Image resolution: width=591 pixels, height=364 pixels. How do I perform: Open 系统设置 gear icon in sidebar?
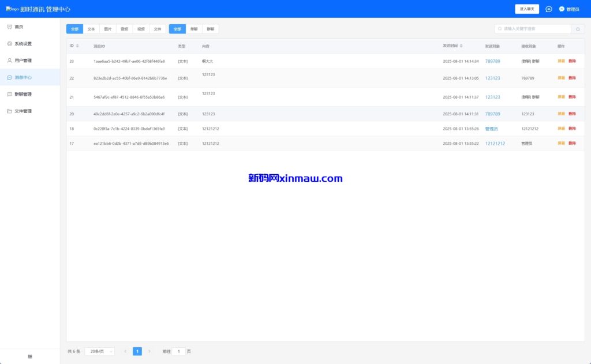(9, 43)
